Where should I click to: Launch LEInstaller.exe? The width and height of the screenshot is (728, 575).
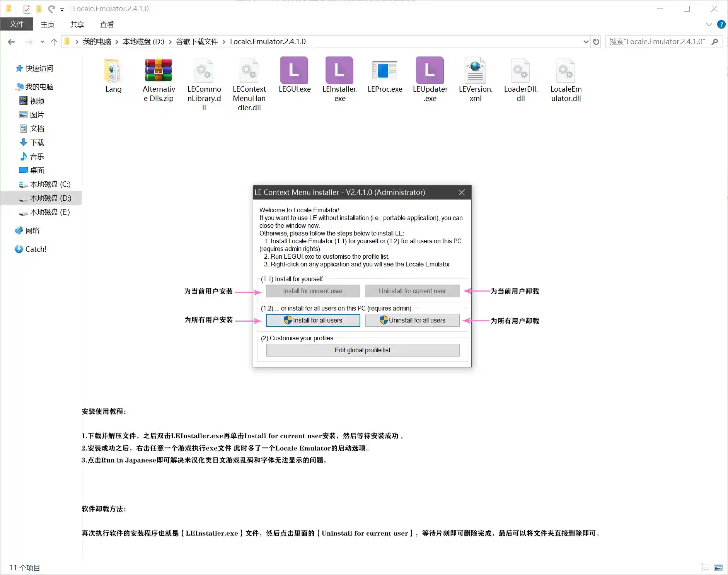coord(339,71)
